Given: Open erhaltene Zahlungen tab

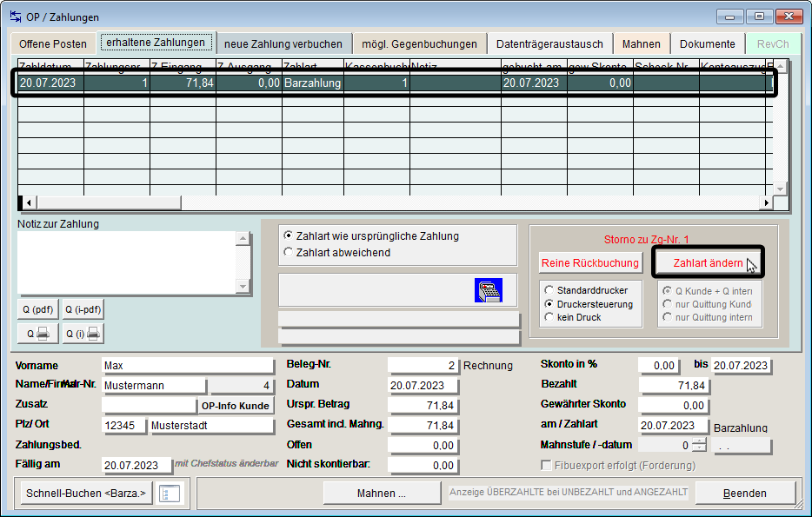Looking at the screenshot, I should point(156,43).
